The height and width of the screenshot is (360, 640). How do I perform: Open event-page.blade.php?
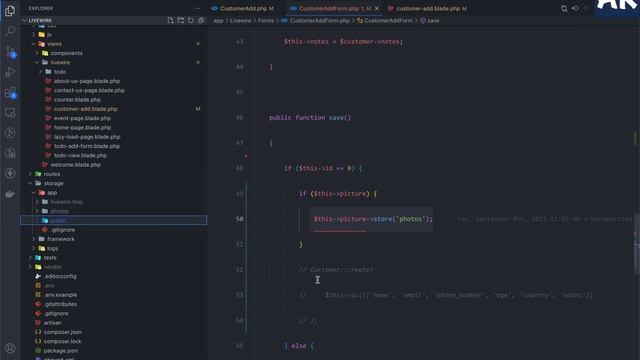[82, 118]
